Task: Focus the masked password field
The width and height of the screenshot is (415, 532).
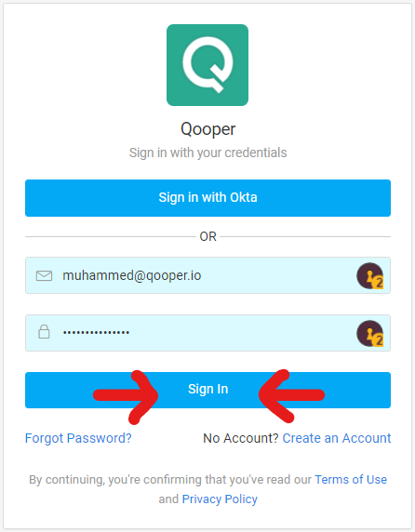Action: (207, 333)
